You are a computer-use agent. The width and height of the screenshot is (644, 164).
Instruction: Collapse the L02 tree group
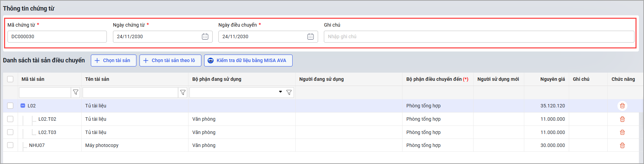(x=23, y=106)
